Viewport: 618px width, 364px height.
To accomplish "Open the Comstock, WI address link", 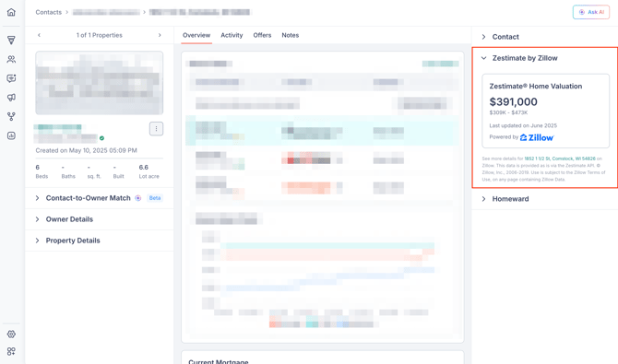I will pos(560,159).
